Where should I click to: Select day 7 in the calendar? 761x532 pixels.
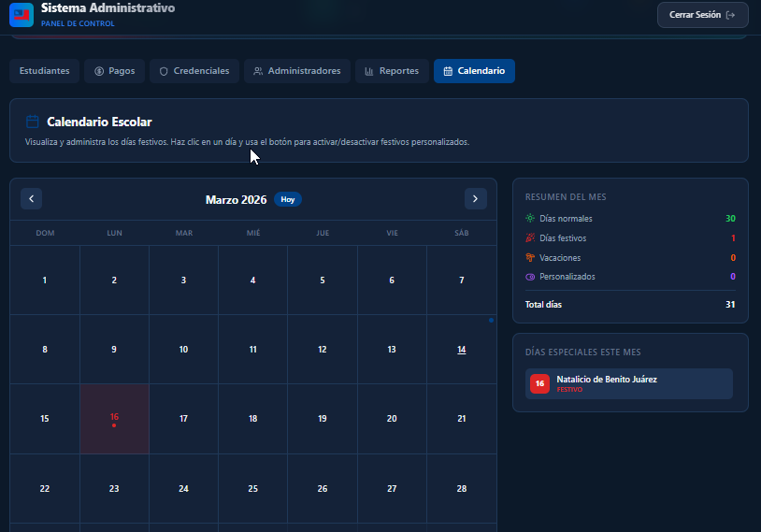point(462,280)
